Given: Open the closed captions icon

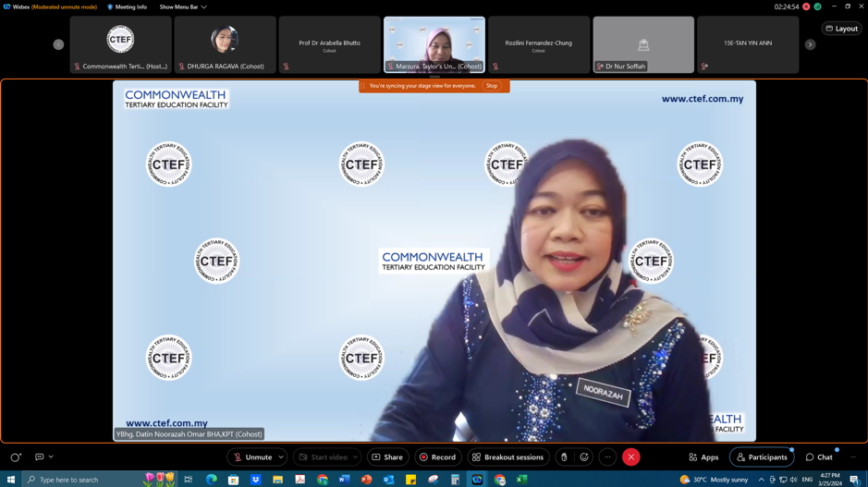Looking at the screenshot, I should 40,457.
